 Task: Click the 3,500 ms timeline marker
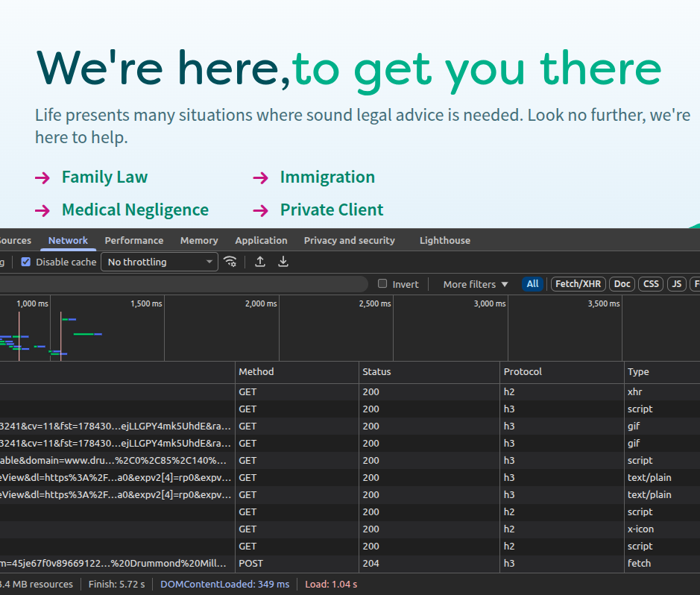pyautogui.click(x=604, y=303)
